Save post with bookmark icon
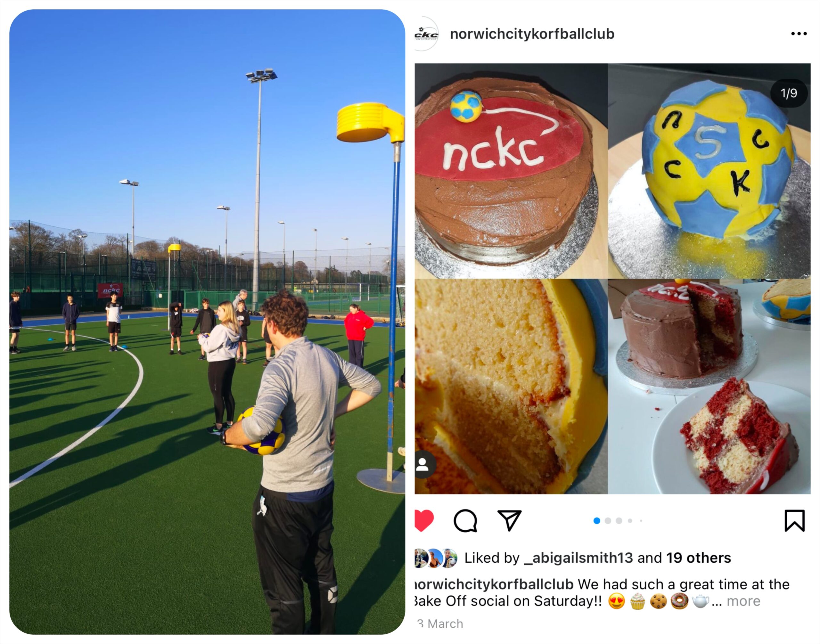This screenshot has width=820, height=644. tap(794, 521)
